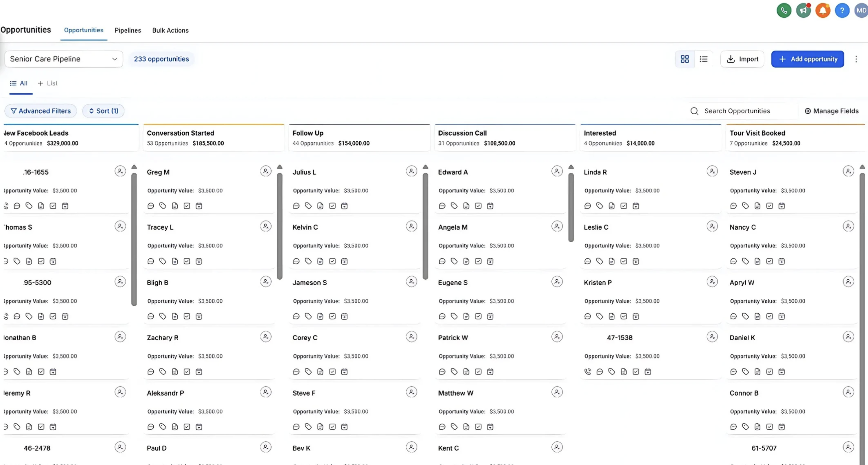
Task: Click the phone call icon on 47-1538 card
Action: (x=587, y=372)
